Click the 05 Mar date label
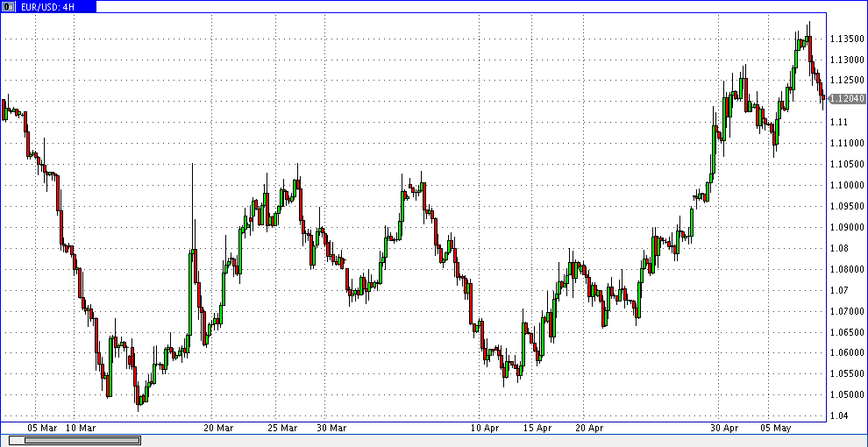Image resolution: width=868 pixels, height=447 pixels. click(x=41, y=429)
